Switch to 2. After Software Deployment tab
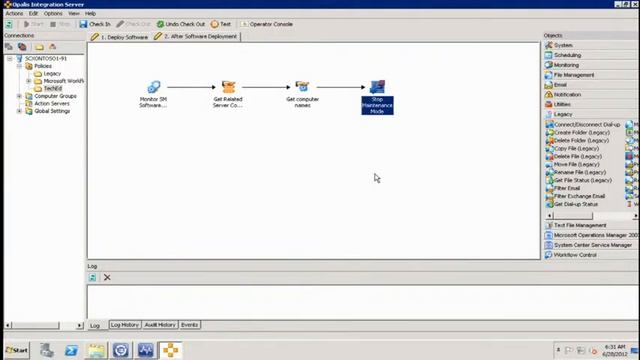The image size is (640, 360). pos(196,36)
